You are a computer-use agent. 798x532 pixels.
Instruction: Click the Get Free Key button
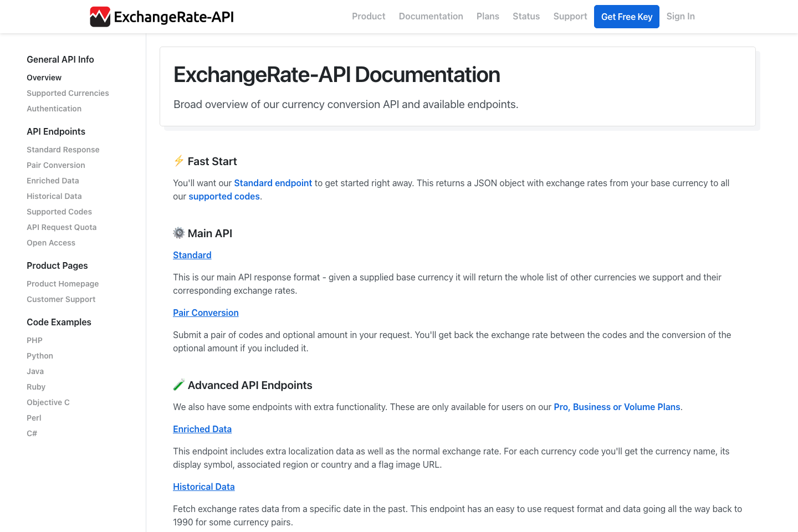pos(626,16)
